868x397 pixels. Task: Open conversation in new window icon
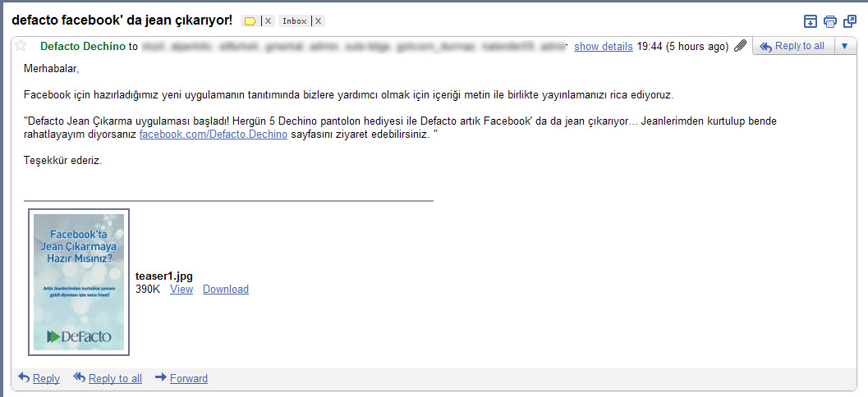[x=849, y=21]
